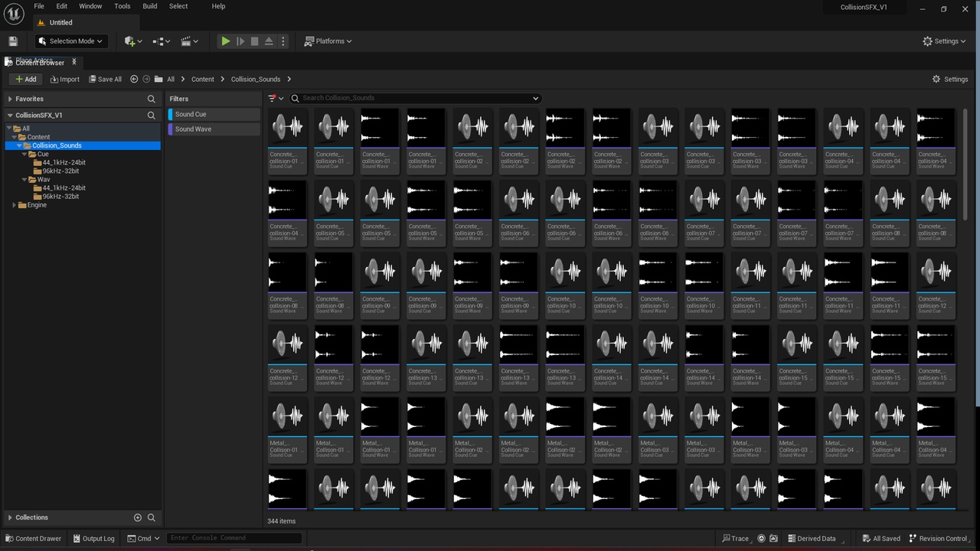Expand the Favorites section
This screenshot has height=551, width=980.
point(10,99)
